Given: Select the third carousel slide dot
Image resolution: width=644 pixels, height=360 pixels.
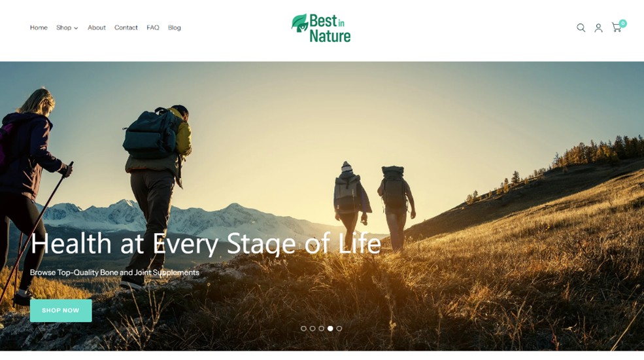Looking at the screenshot, I should coord(321,329).
